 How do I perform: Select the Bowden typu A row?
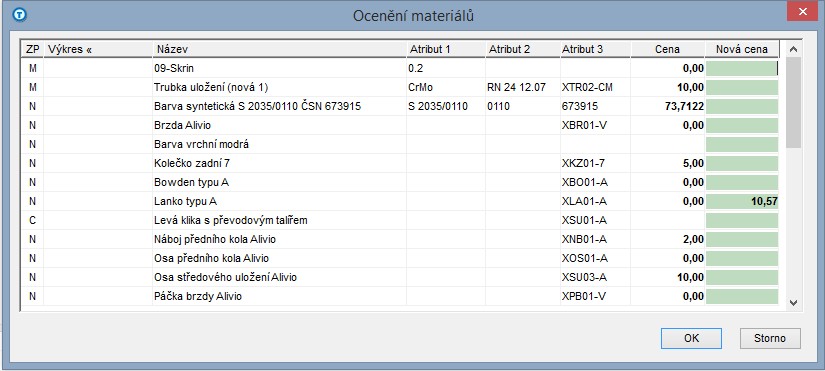point(191,183)
